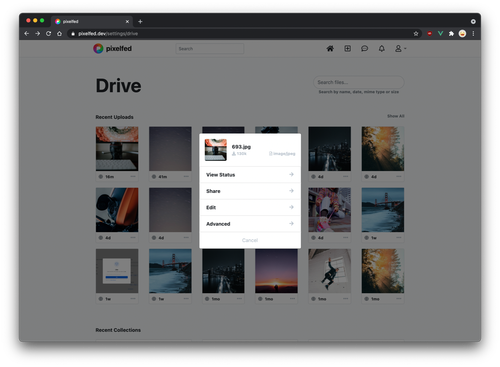The height and width of the screenshot is (367, 500).
Task: Click the pixelfed logo in header
Action: (112, 49)
